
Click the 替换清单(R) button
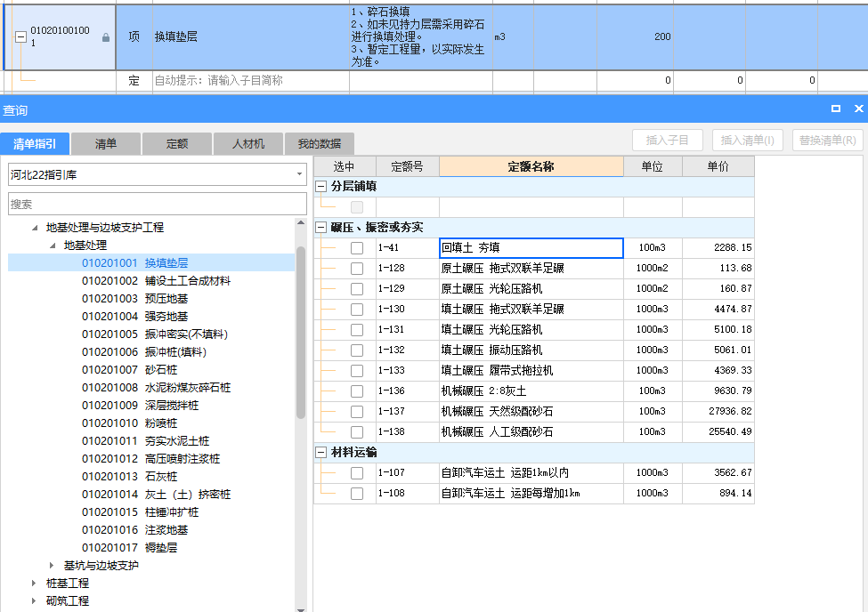pyautogui.click(x=828, y=140)
